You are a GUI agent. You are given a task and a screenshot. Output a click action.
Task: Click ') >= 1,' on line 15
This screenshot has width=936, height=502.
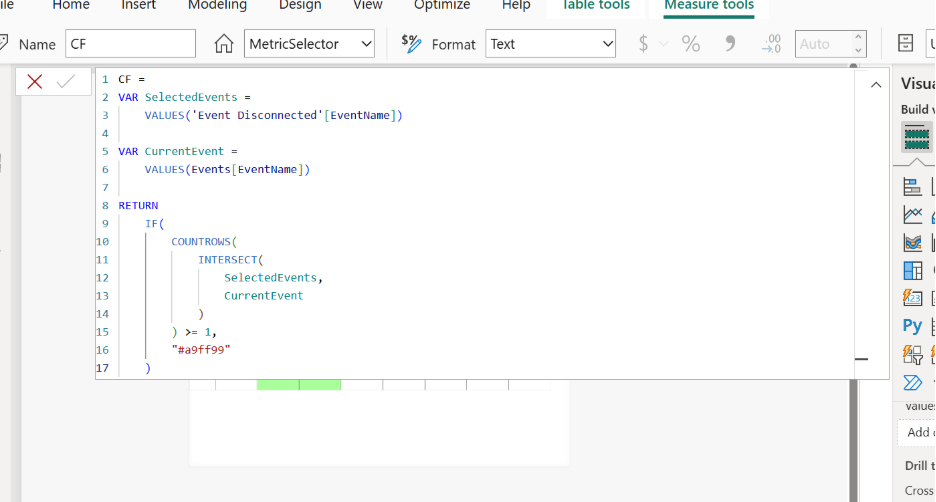(x=194, y=332)
